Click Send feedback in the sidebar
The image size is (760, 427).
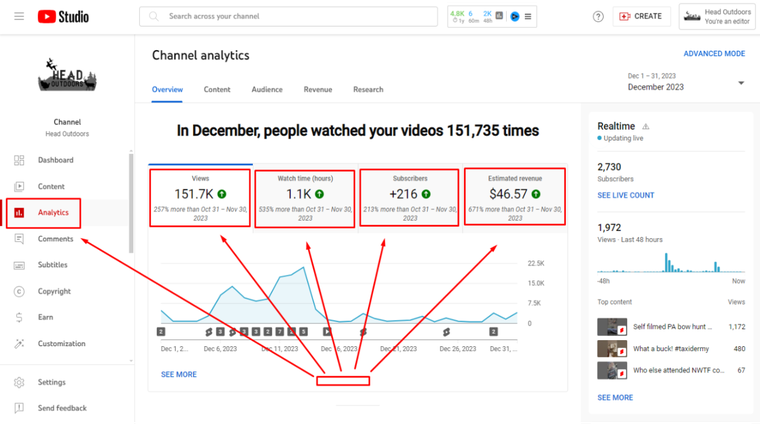click(62, 408)
